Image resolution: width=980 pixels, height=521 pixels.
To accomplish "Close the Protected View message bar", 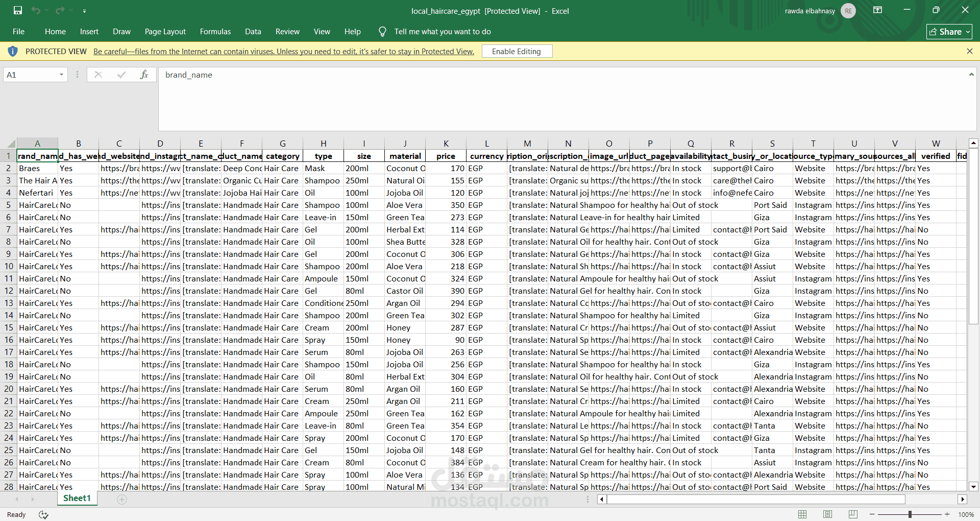I will (969, 51).
